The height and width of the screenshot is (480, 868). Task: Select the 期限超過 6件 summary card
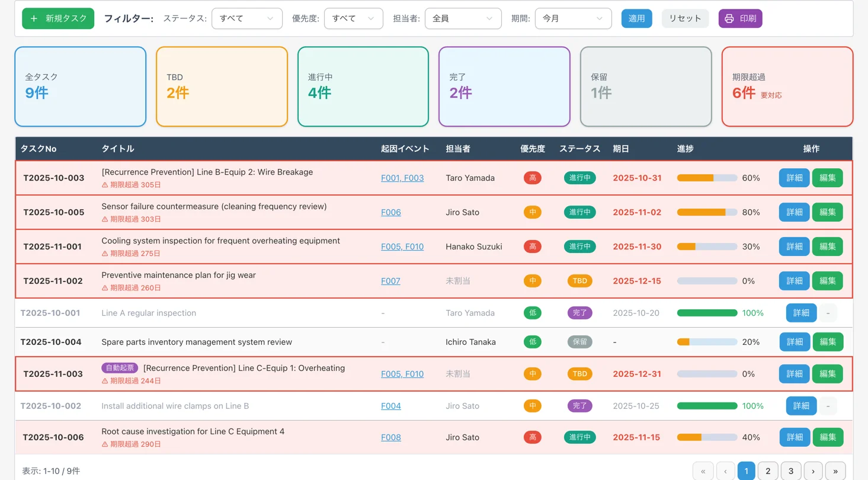tap(787, 87)
